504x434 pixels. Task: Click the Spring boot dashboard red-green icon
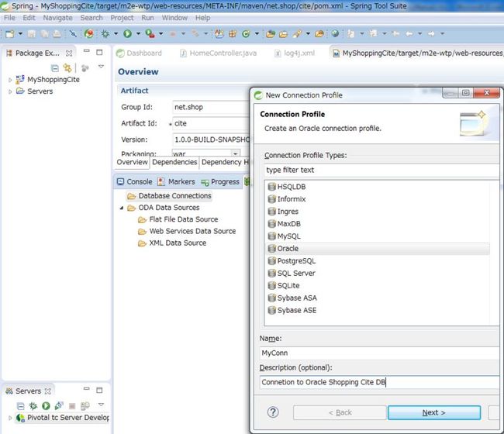tap(89, 33)
